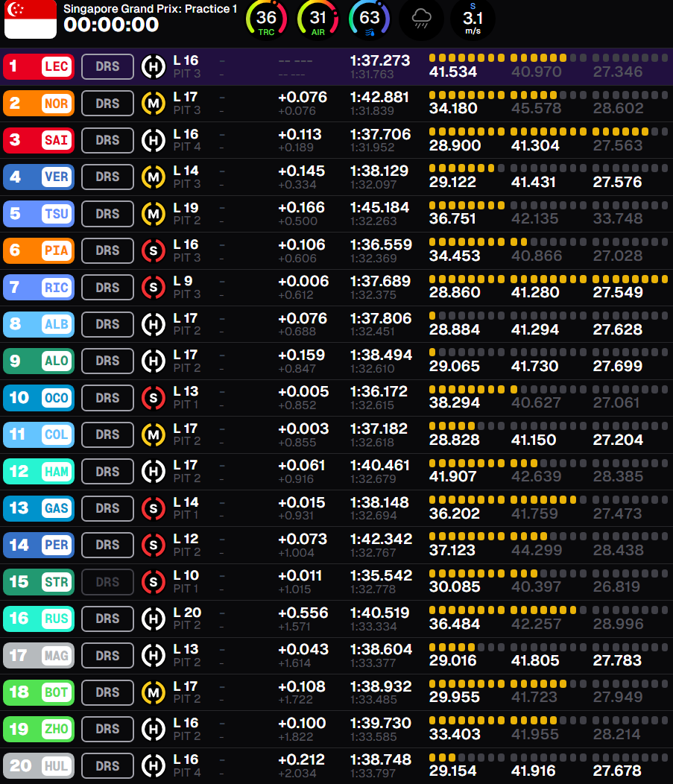Screen dimensions: 673x784
Task: Click the session clock 00:00:00
Action: pyautogui.click(x=111, y=25)
